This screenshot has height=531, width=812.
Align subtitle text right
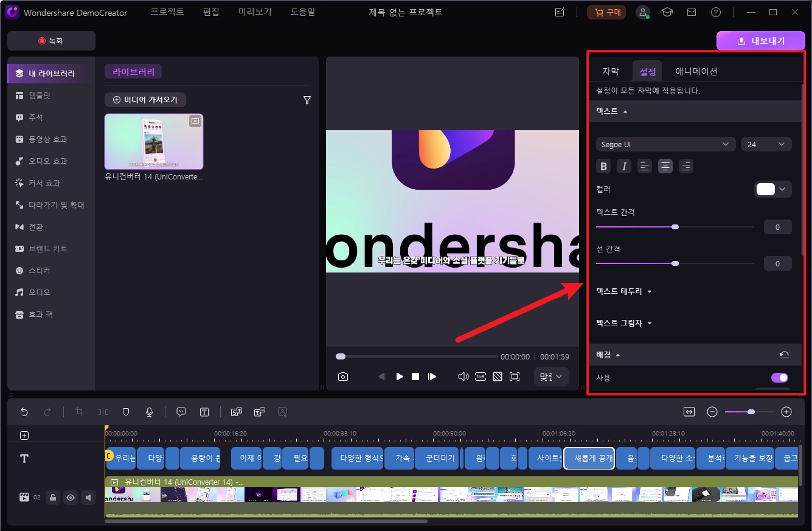686,166
